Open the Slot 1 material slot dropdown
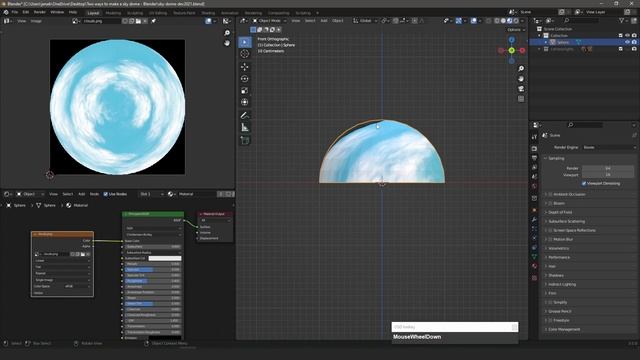Image resolution: width=640 pixels, height=360 pixels. pyautogui.click(x=151, y=194)
